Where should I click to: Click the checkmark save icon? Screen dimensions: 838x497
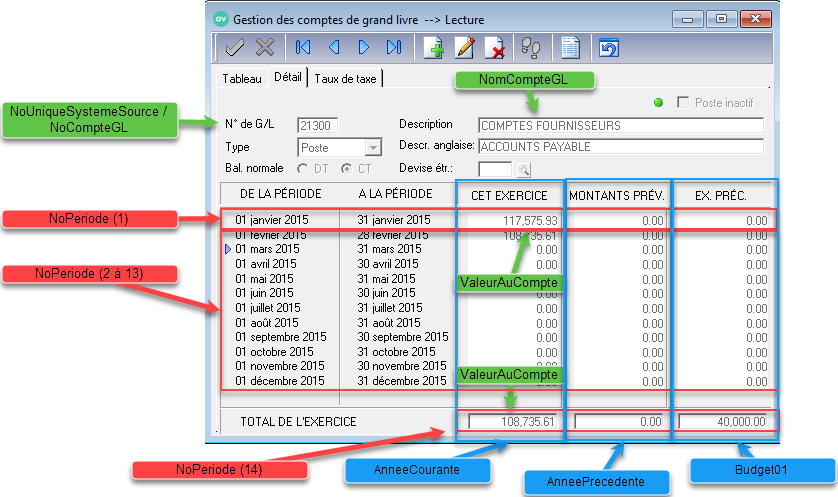[x=236, y=47]
